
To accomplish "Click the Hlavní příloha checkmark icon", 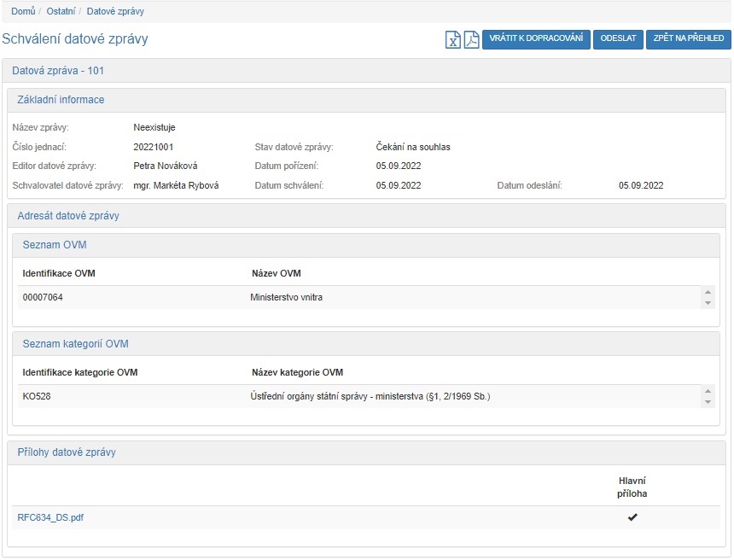I will coord(632,517).
